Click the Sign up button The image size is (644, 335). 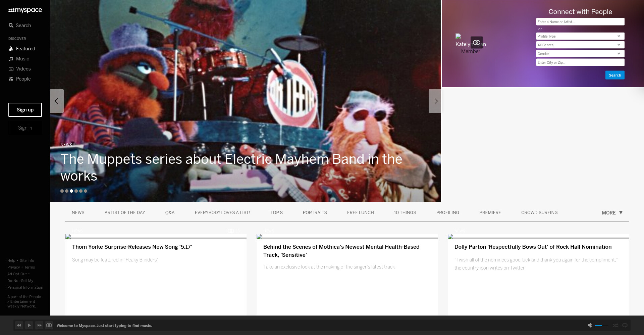coord(25,110)
